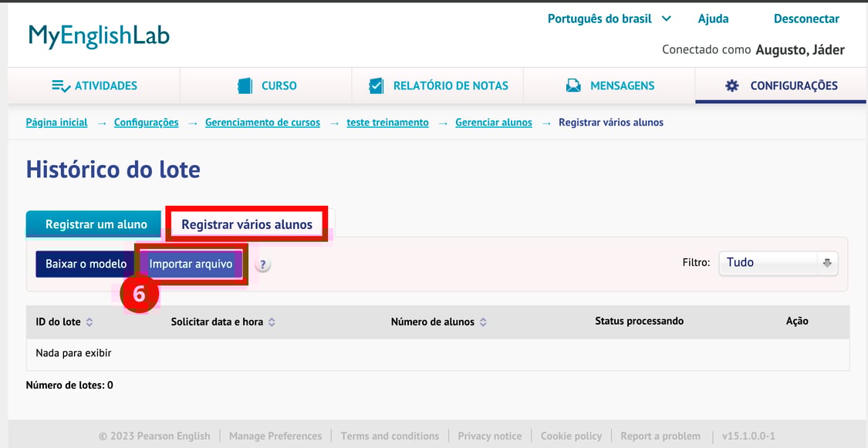
Task: Sort by Número de alunos arrows
Action: coord(483,322)
